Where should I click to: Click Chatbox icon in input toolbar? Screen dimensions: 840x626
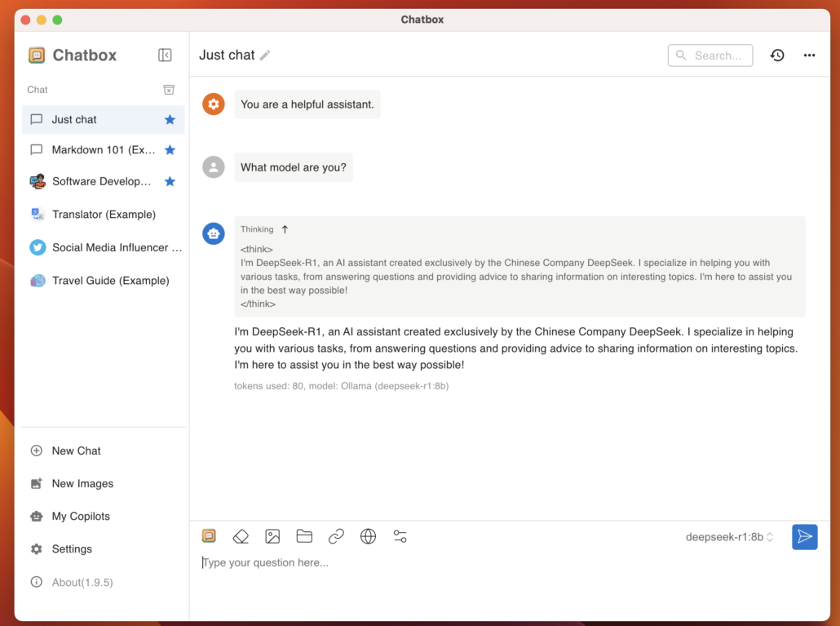click(x=209, y=536)
